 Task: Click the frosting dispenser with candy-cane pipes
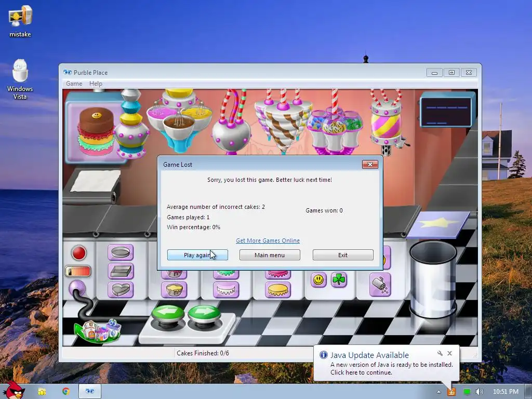point(232,122)
